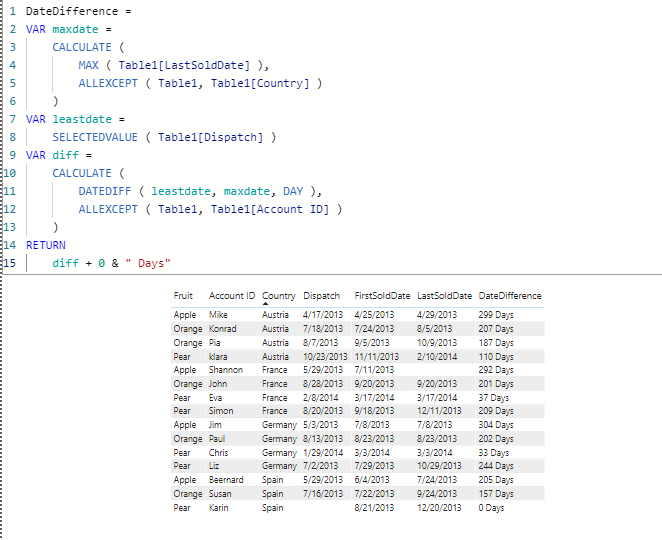Click the " Days" string literal
Screen dimensions: 662x540
pyautogui.click(x=148, y=263)
